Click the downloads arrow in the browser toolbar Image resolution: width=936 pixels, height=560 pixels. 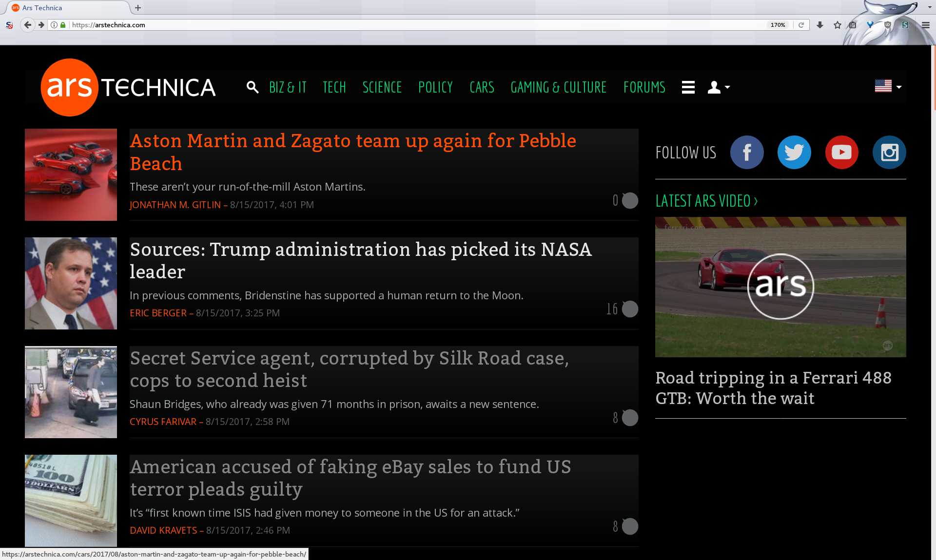click(820, 24)
